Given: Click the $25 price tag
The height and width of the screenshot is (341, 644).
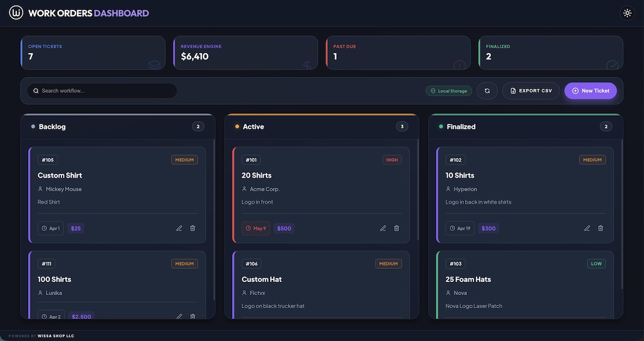Looking at the screenshot, I should pos(76,228).
